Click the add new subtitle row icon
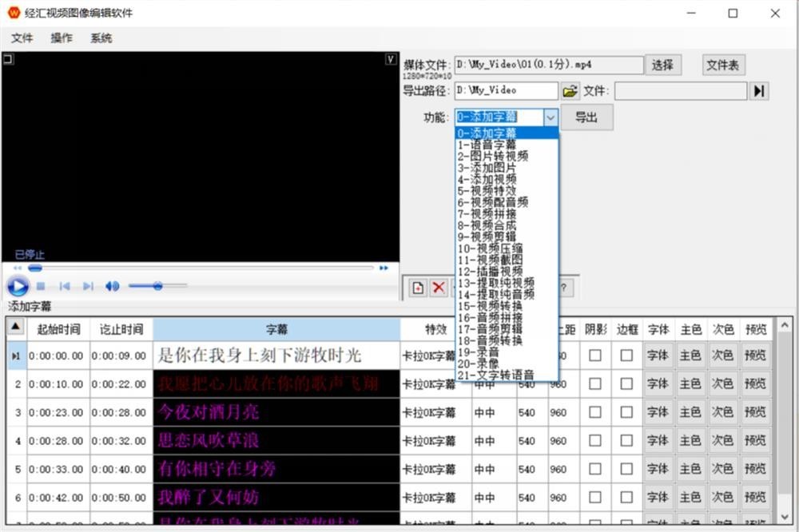This screenshot has height=532, width=799. (x=417, y=288)
